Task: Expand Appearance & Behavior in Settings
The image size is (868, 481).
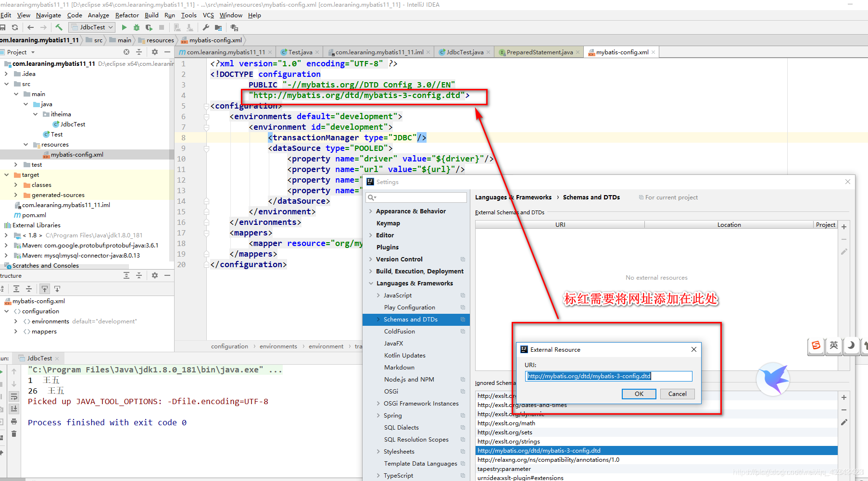Action: [371, 211]
